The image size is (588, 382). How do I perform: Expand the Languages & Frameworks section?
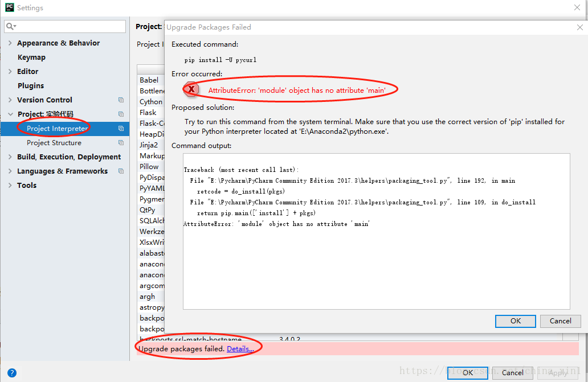[x=10, y=171]
